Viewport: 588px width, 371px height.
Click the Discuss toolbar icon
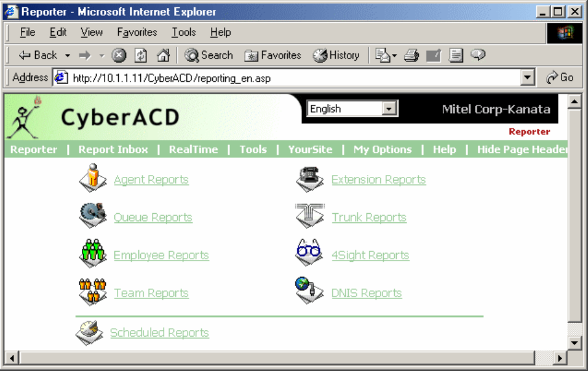coord(456,55)
